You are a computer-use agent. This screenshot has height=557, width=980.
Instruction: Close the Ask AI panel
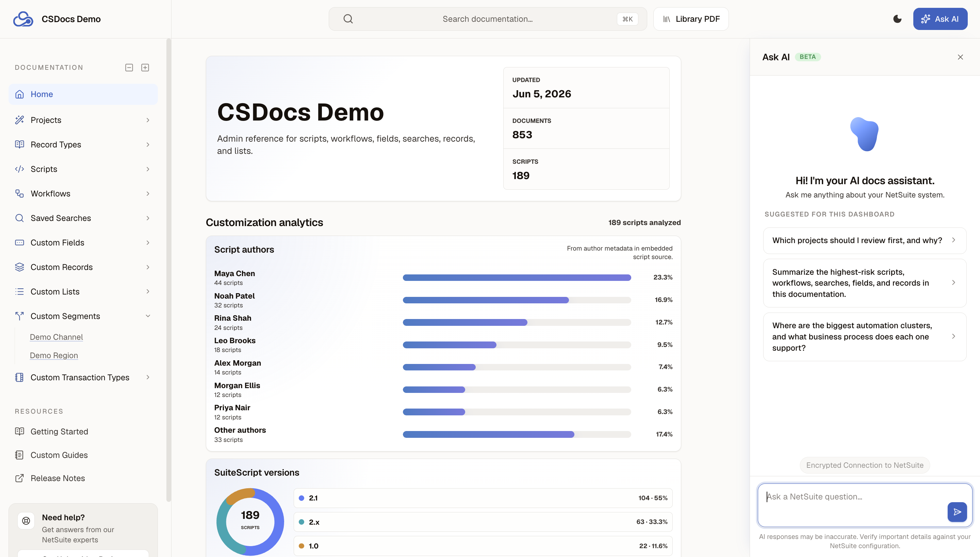pyautogui.click(x=960, y=57)
